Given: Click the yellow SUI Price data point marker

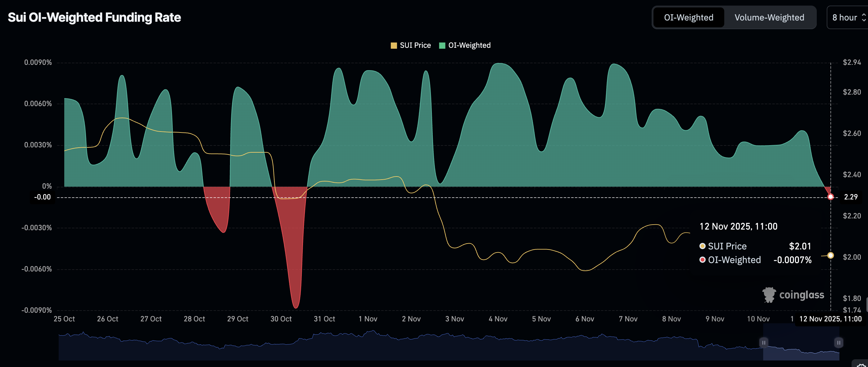Looking at the screenshot, I should [830, 256].
